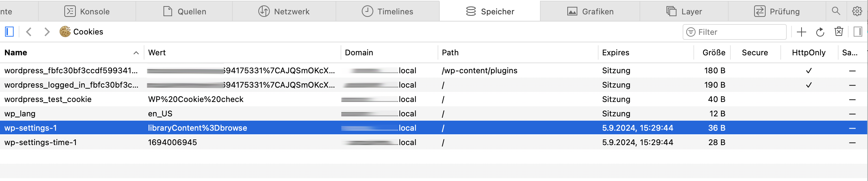The width and height of the screenshot is (868, 181).
Task: Toggle the left navigation sidebar
Action: coord(9,32)
